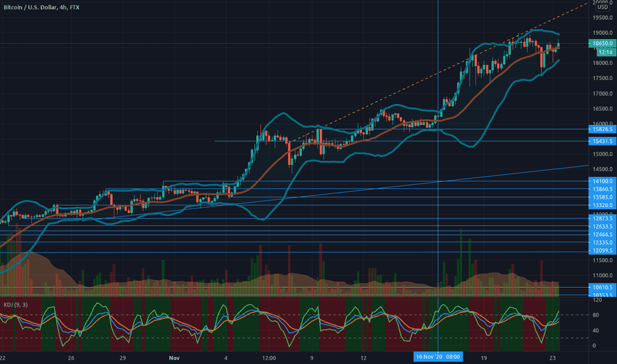617x364 pixels.
Task: Click the 26 date label on time axis
Action: [71, 357]
